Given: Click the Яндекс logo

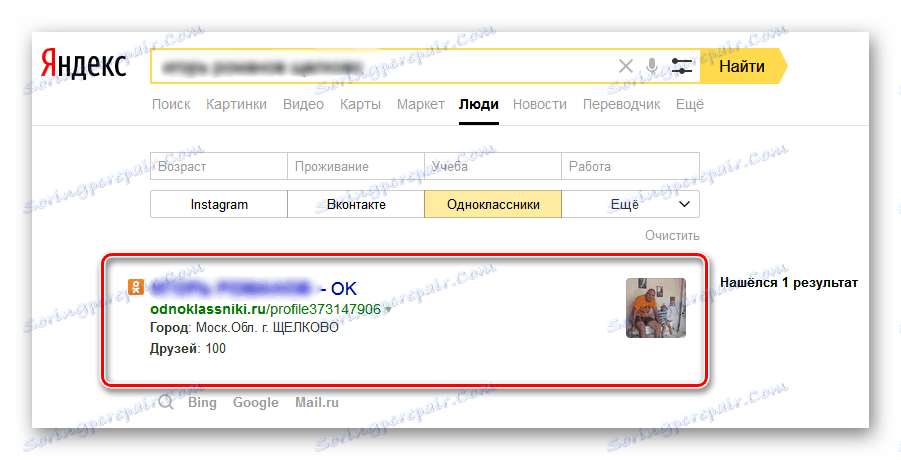Looking at the screenshot, I should (84, 64).
